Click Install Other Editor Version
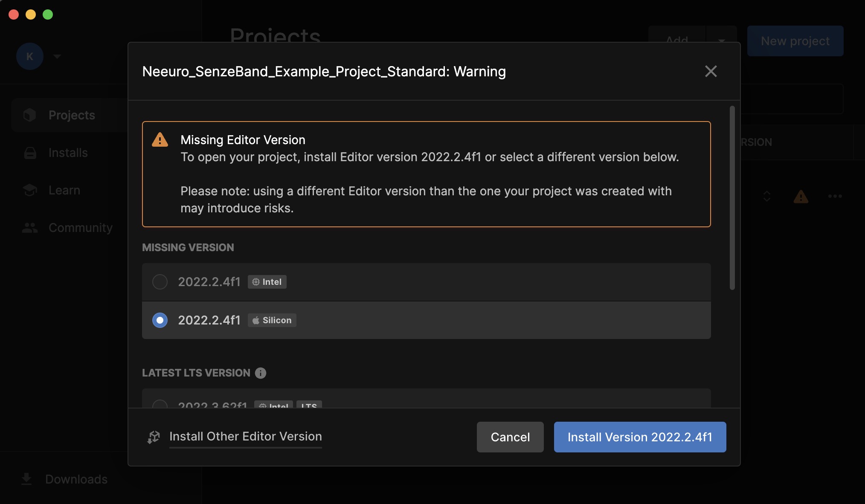 pyautogui.click(x=245, y=437)
